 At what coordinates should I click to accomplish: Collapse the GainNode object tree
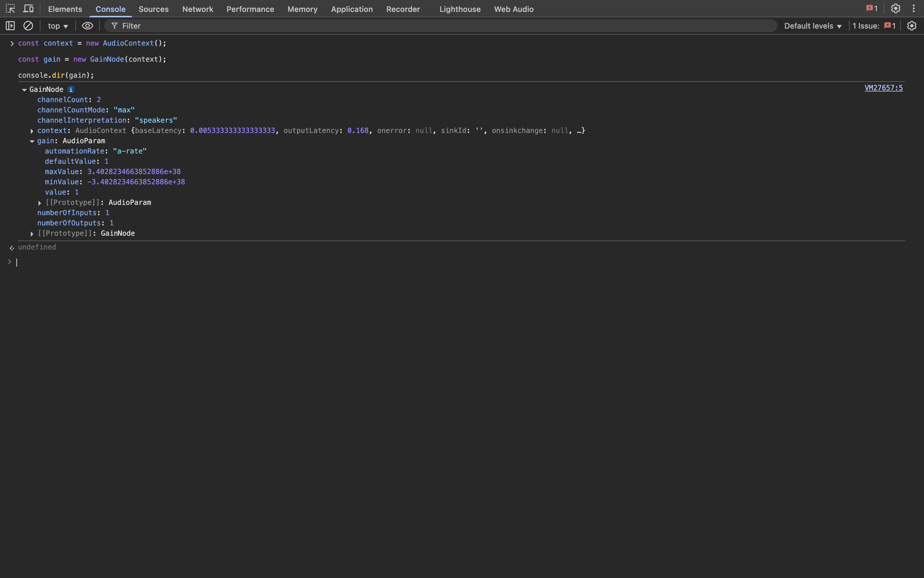tap(24, 90)
